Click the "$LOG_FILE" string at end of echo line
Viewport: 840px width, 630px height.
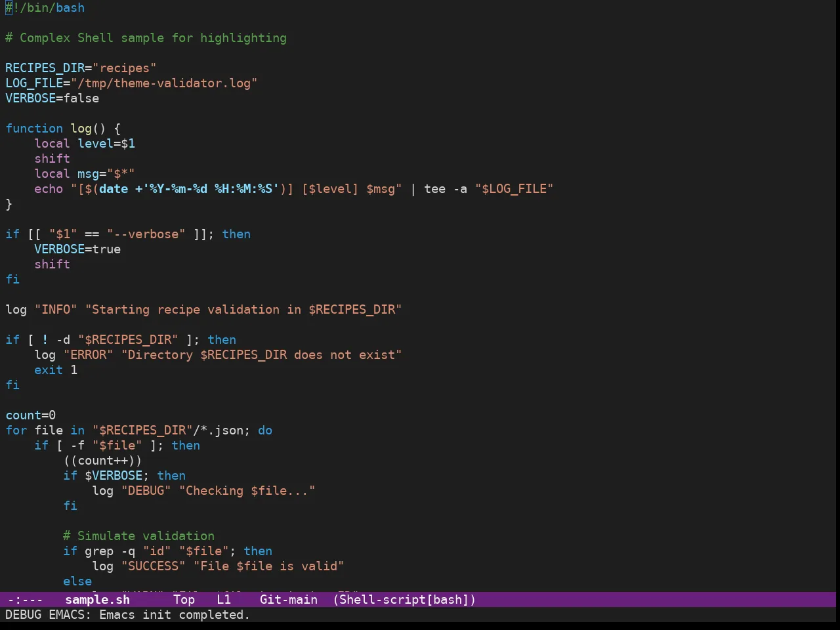514,189
